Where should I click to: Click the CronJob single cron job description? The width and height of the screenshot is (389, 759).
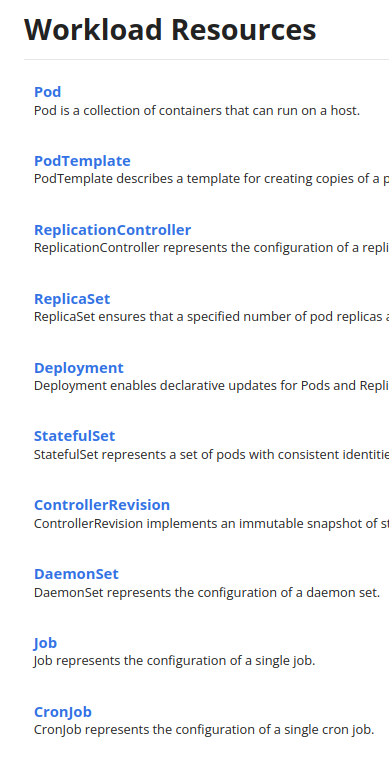coord(204,730)
